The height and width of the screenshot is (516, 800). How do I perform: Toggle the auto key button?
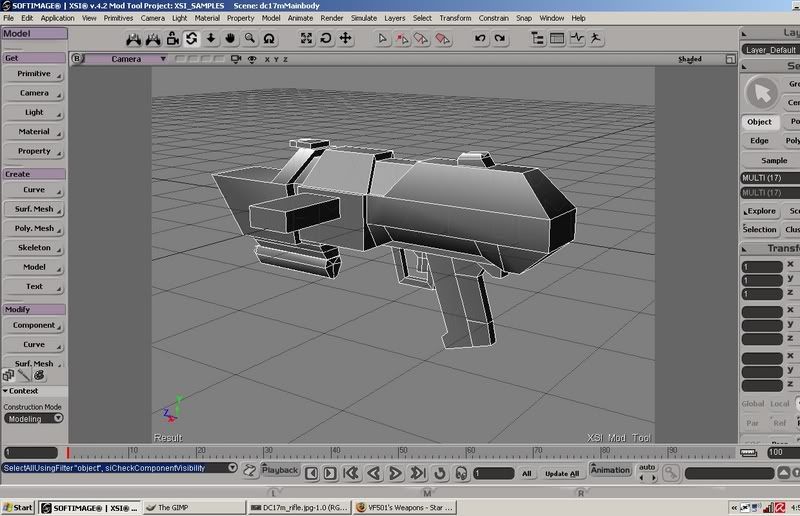(647, 467)
